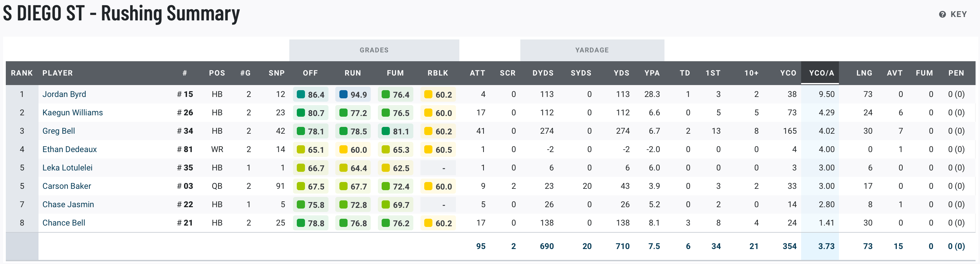Click Chance Bell's 60.2 run block badge
The height and width of the screenshot is (264, 980).
pyautogui.click(x=438, y=223)
